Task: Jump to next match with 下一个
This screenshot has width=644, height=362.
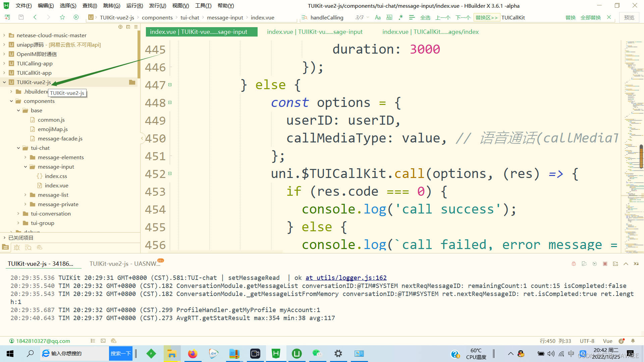Action: pyautogui.click(x=463, y=17)
